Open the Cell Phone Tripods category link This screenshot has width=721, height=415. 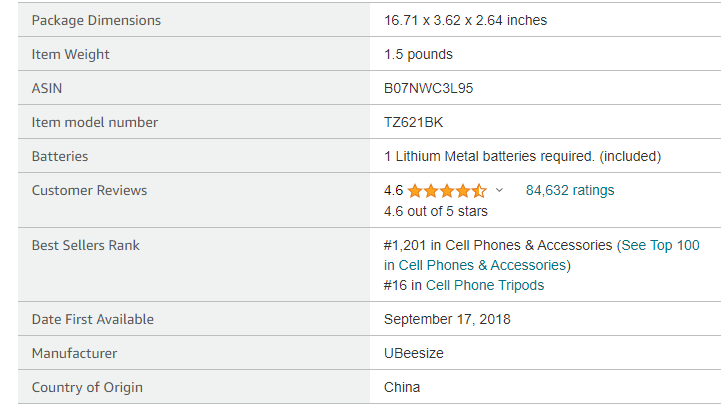click(x=485, y=285)
